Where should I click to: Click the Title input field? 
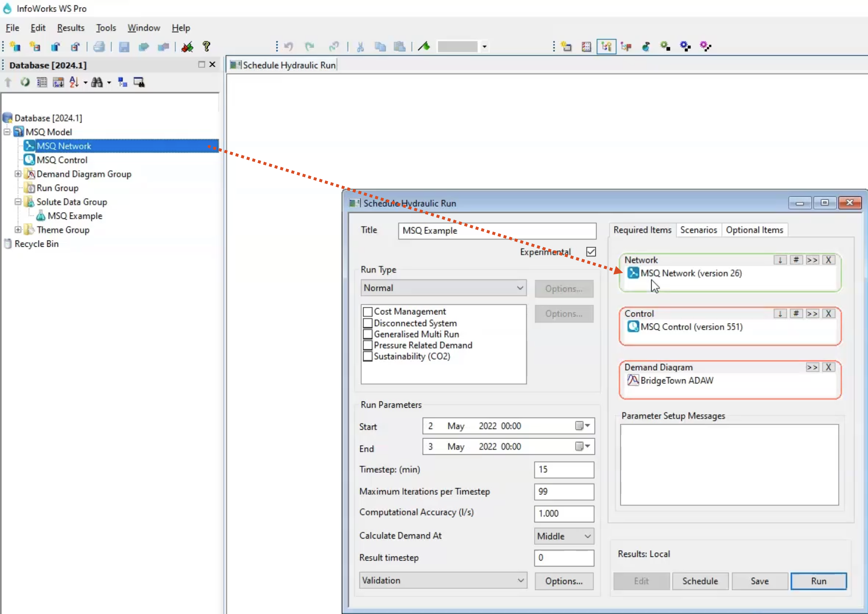click(x=497, y=231)
